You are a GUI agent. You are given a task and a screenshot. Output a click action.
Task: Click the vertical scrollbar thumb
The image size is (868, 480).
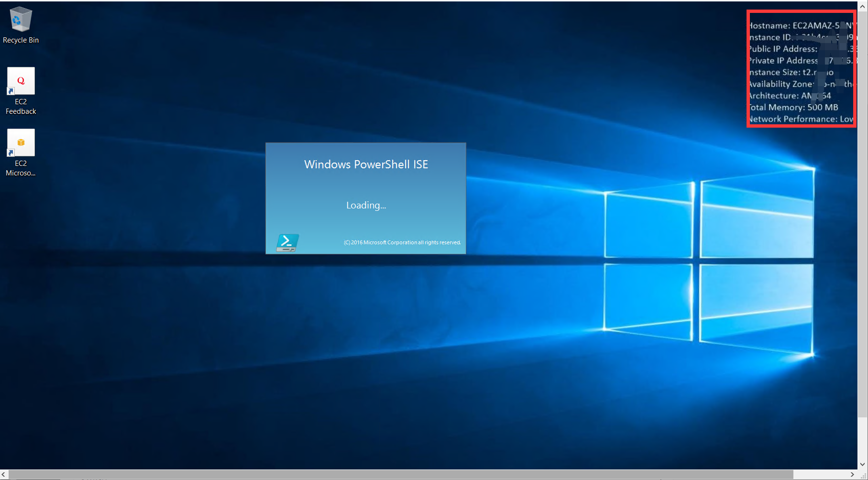point(863,214)
